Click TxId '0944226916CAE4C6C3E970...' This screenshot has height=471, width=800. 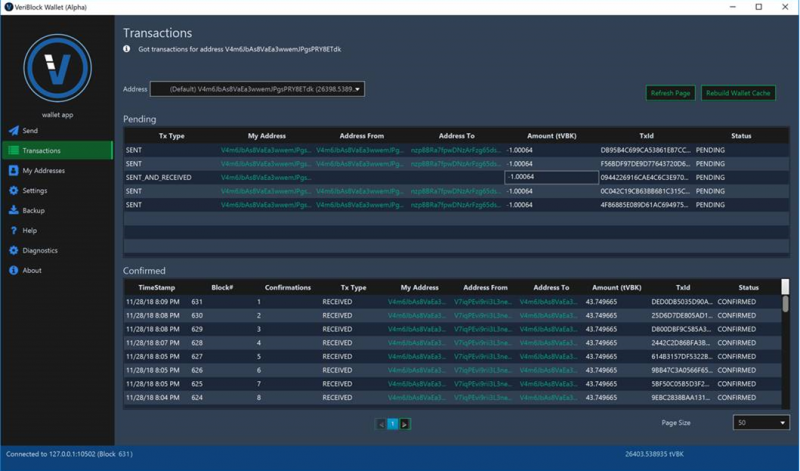(x=644, y=178)
